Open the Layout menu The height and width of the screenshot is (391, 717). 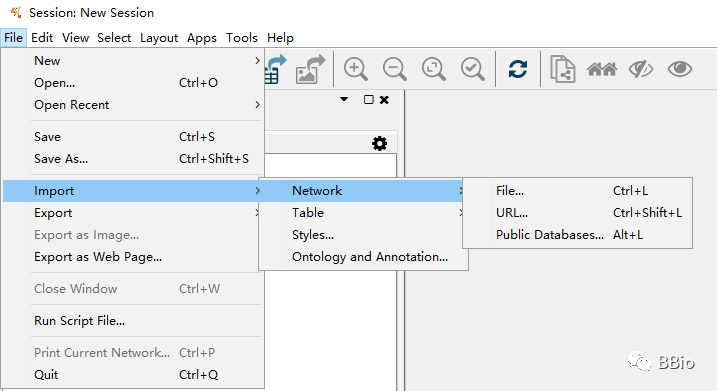tap(159, 37)
